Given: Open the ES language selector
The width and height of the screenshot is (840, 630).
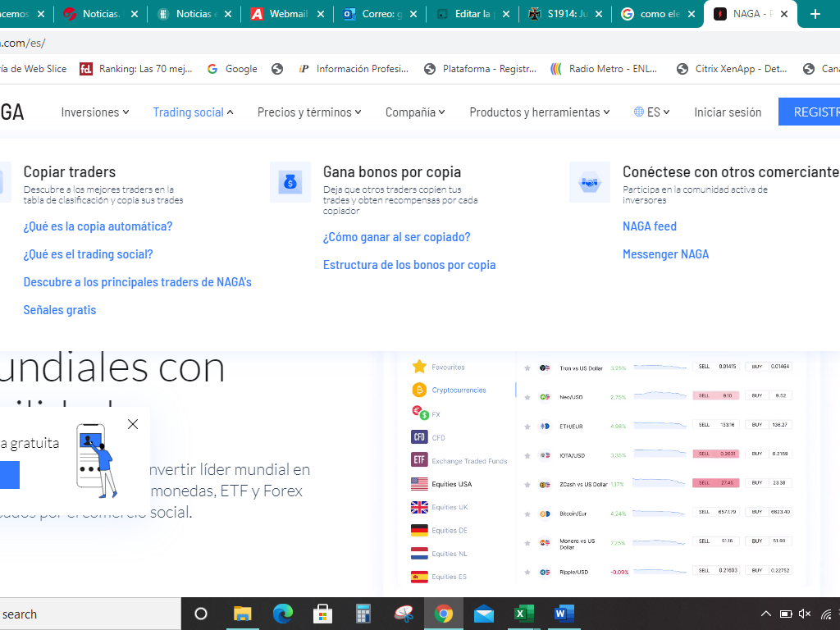Looking at the screenshot, I should coord(651,112).
